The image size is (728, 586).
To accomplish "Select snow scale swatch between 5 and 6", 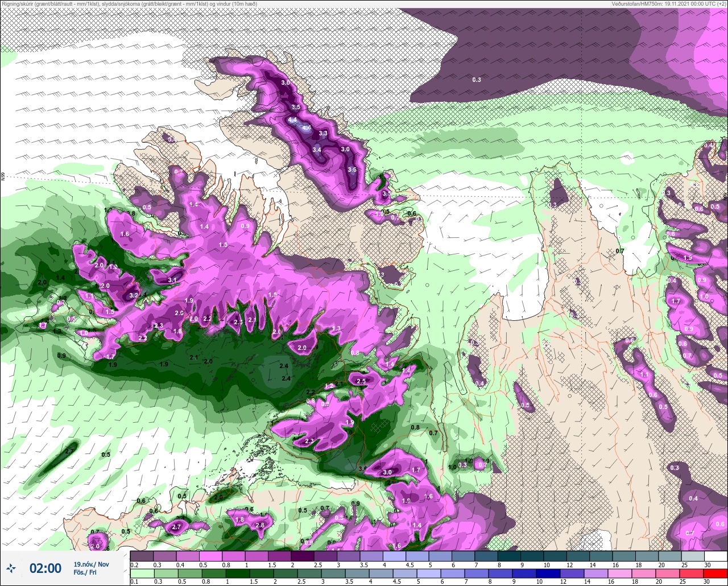I will point(440,556).
